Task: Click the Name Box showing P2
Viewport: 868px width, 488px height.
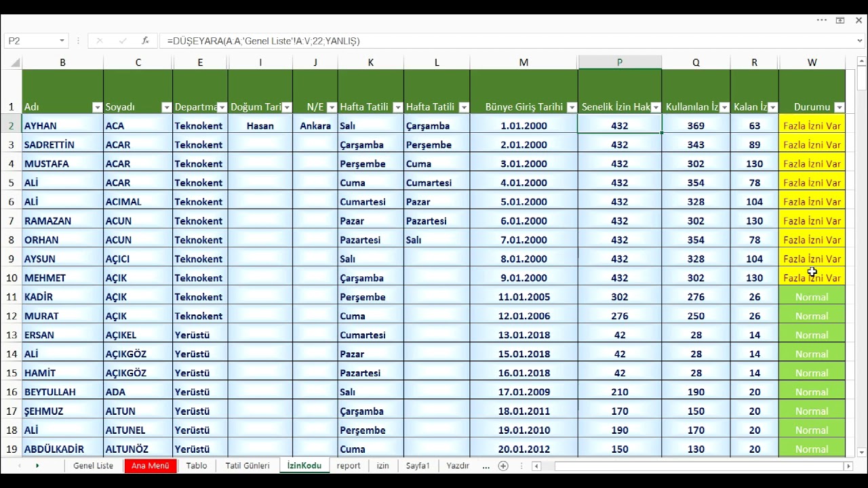Action: 31,41
